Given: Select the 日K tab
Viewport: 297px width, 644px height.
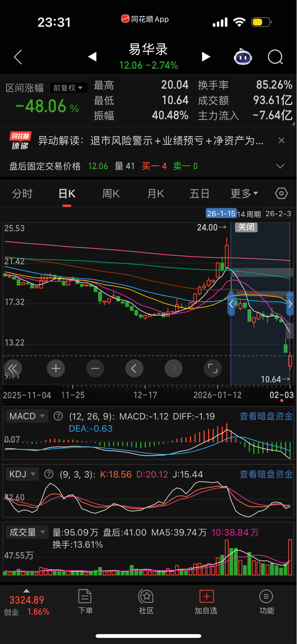Looking at the screenshot, I should click(x=67, y=193).
